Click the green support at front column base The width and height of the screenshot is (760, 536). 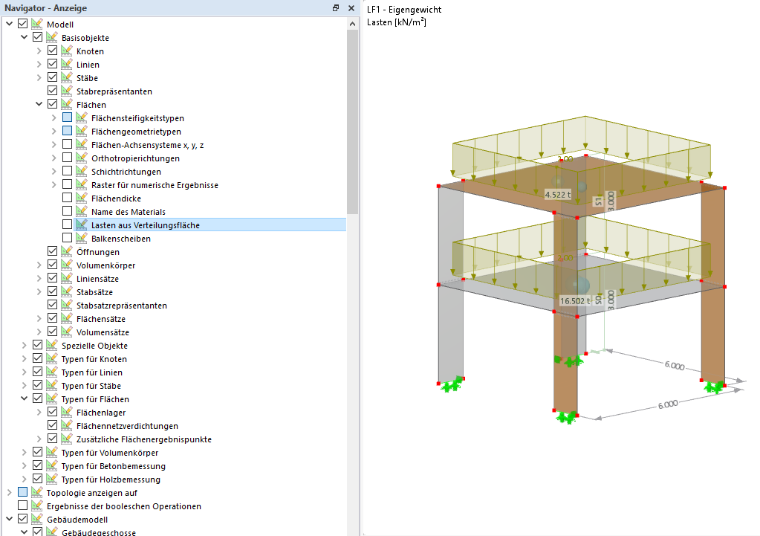(566, 417)
